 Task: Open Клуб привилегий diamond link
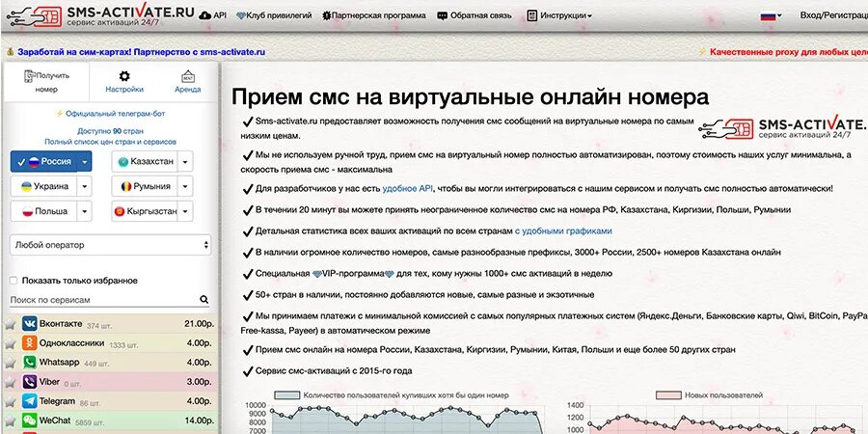274,15
